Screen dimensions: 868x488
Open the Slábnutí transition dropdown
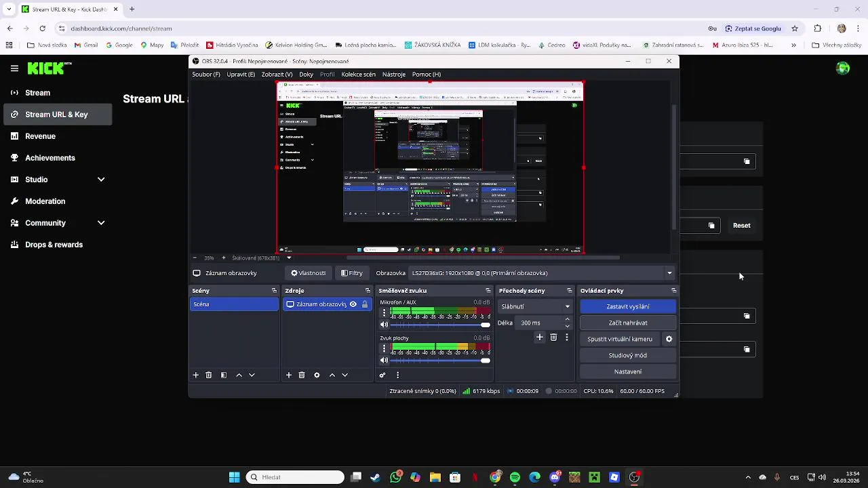click(x=535, y=306)
